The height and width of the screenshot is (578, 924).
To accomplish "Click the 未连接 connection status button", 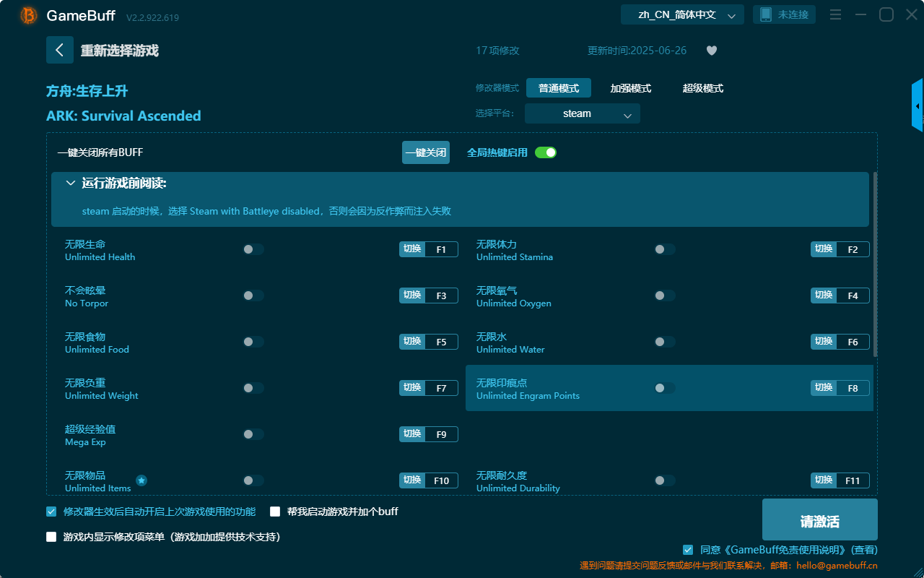I will (785, 14).
